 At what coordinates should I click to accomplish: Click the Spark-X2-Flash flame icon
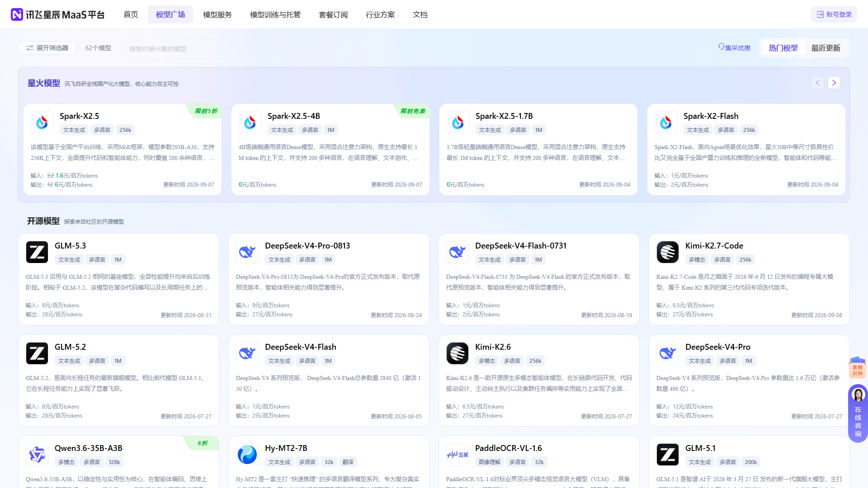tap(666, 122)
